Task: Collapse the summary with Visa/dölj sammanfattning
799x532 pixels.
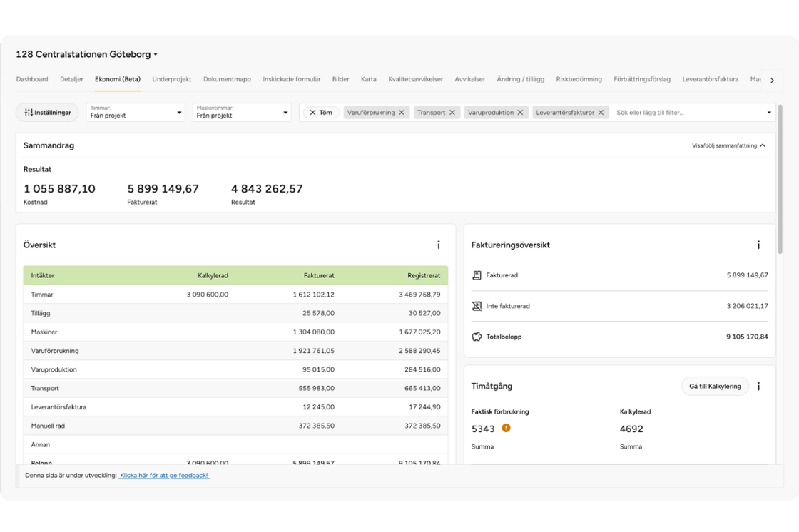Action: tap(728, 145)
